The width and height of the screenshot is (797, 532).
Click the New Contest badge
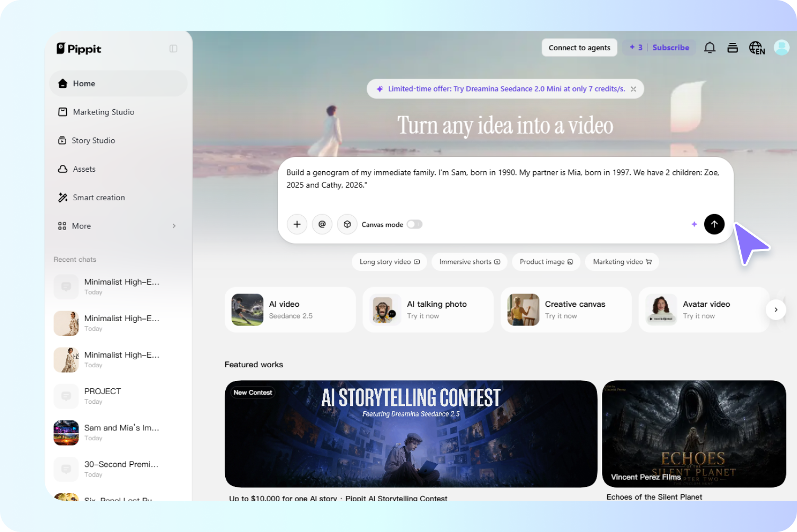(x=253, y=393)
